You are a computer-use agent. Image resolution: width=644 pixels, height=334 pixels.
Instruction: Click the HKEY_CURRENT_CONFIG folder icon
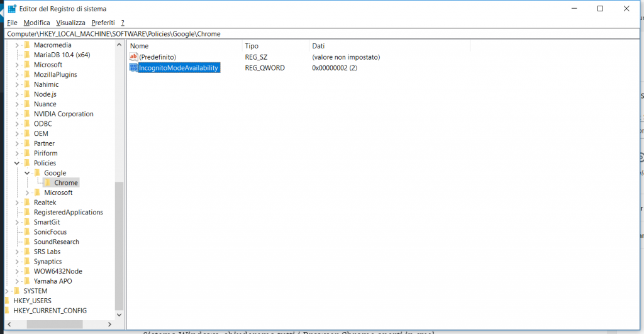(x=7, y=311)
